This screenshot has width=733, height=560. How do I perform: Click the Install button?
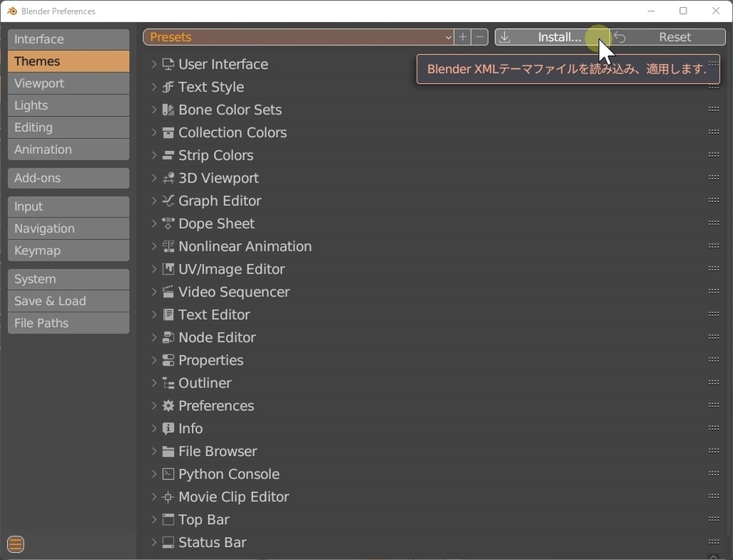pyautogui.click(x=558, y=37)
